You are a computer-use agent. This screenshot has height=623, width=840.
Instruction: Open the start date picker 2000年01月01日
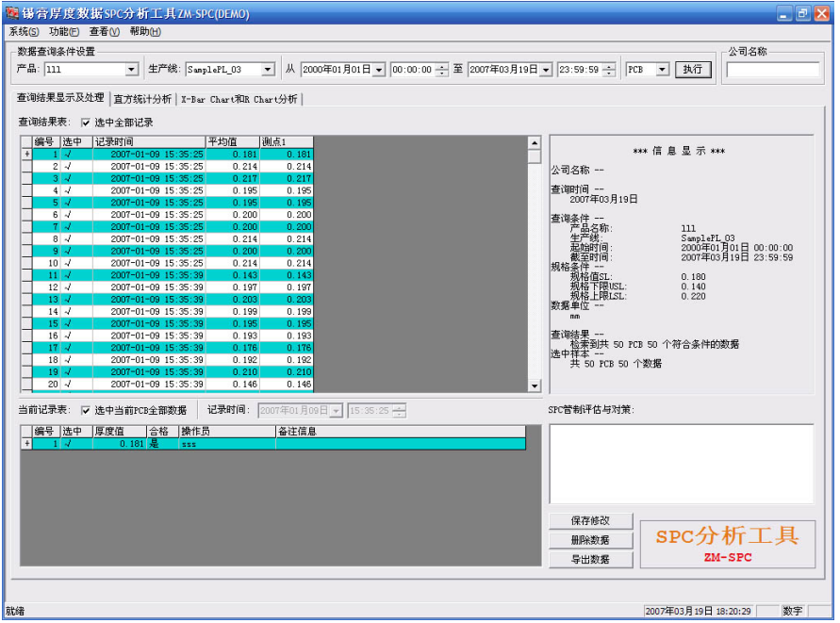point(379,70)
